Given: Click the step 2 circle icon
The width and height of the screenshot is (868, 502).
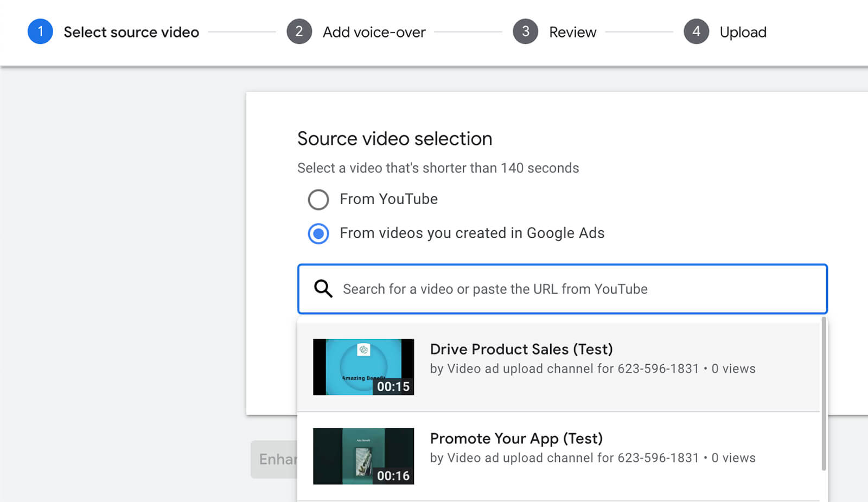Looking at the screenshot, I should point(299,31).
